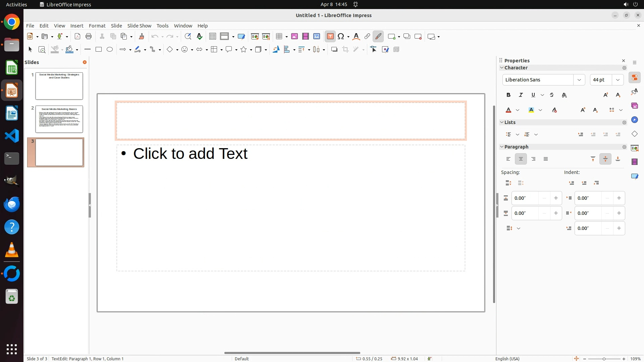
Task: Open the font name dropdown
Action: [579, 80]
